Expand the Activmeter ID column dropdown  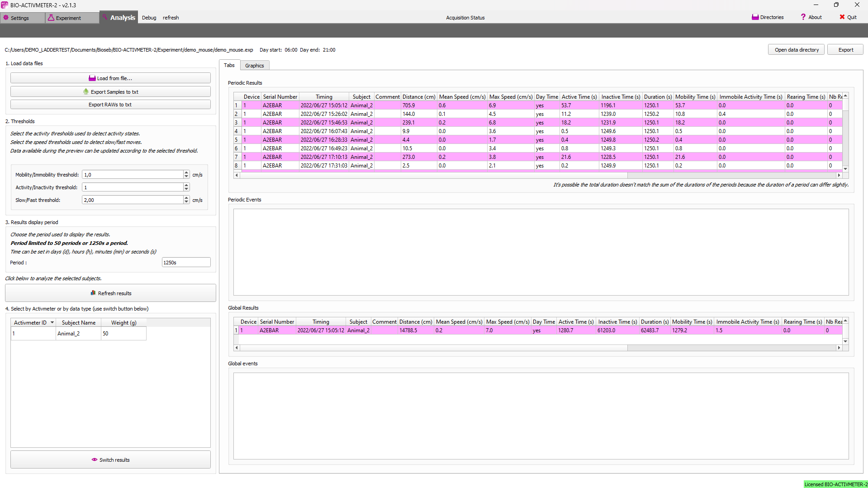[52, 323]
